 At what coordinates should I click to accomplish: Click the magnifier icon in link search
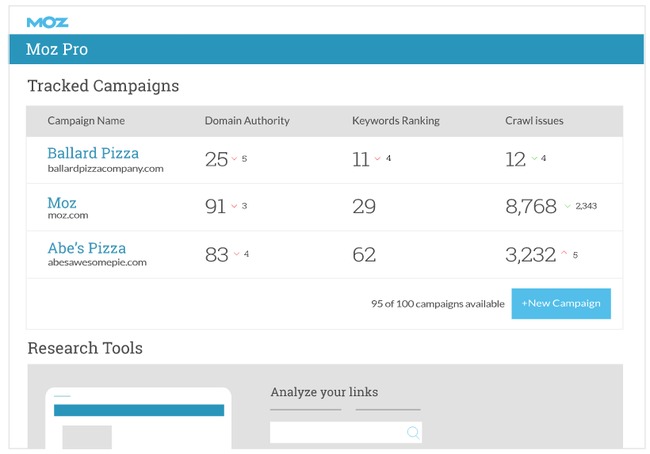pos(413,433)
